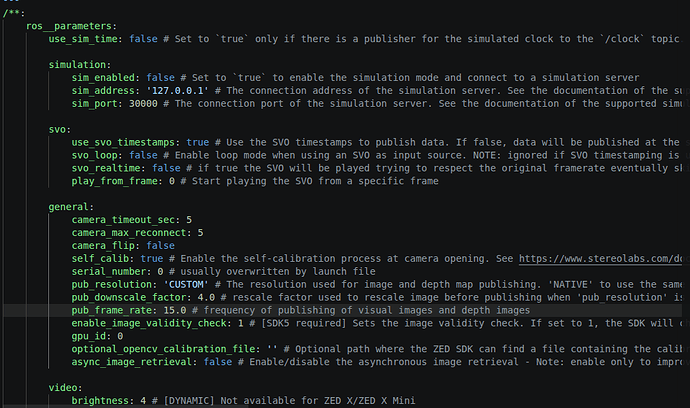Click the gpu_id key
The image size is (690, 408).
pyautogui.click(x=89, y=336)
